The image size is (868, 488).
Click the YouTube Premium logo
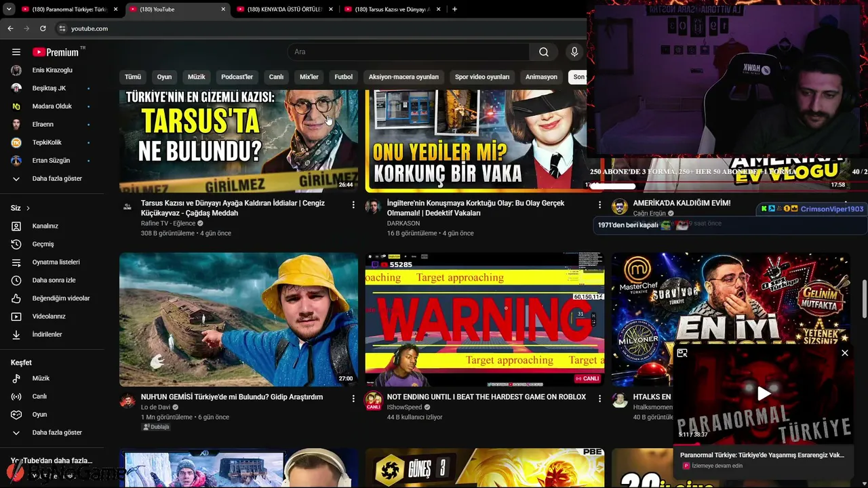coord(56,52)
